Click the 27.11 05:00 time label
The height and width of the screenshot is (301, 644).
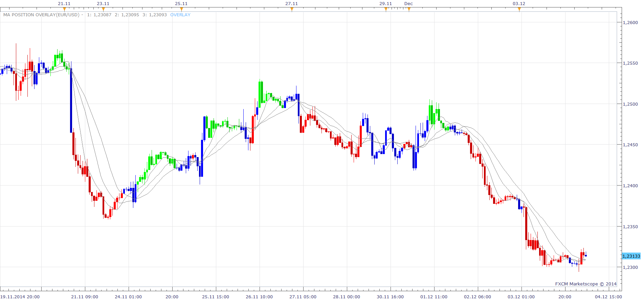point(303,297)
